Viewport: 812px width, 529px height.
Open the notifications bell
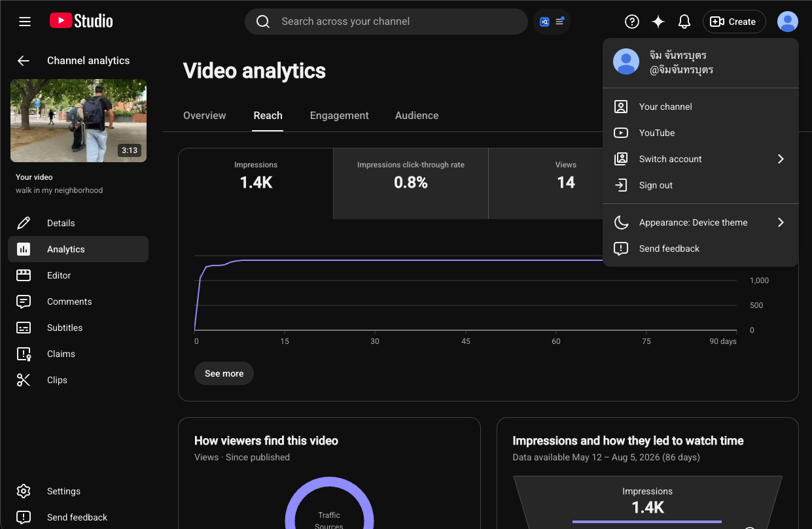(684, 22)
